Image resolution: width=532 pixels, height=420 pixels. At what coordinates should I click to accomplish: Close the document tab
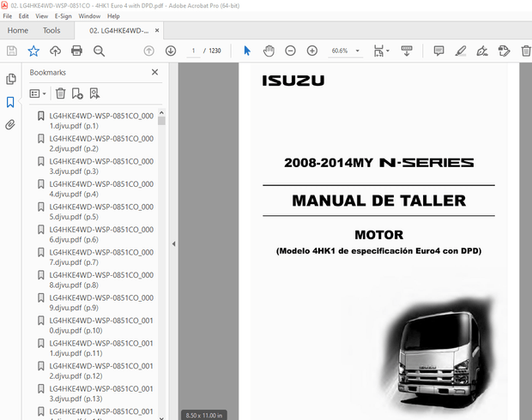click(x=157, y=30)
